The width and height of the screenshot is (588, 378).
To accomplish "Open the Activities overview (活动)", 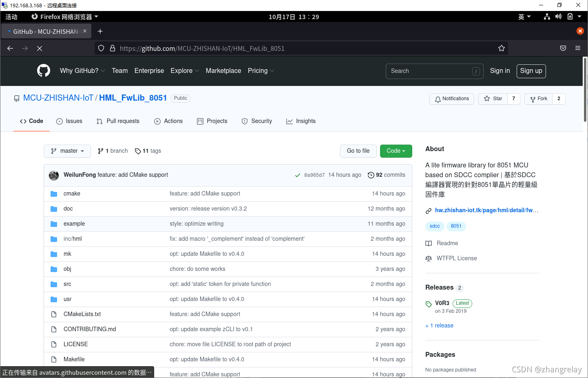I will point(11,17).
